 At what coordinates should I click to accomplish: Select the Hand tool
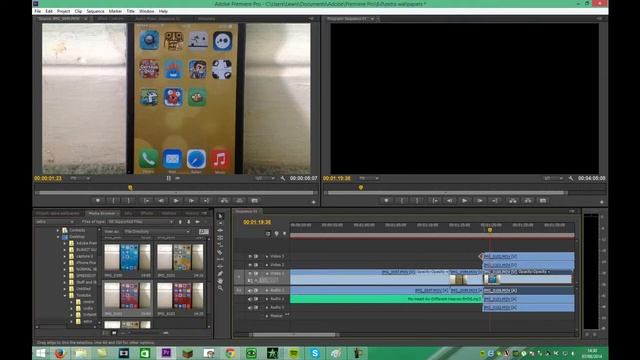[220, 281]
